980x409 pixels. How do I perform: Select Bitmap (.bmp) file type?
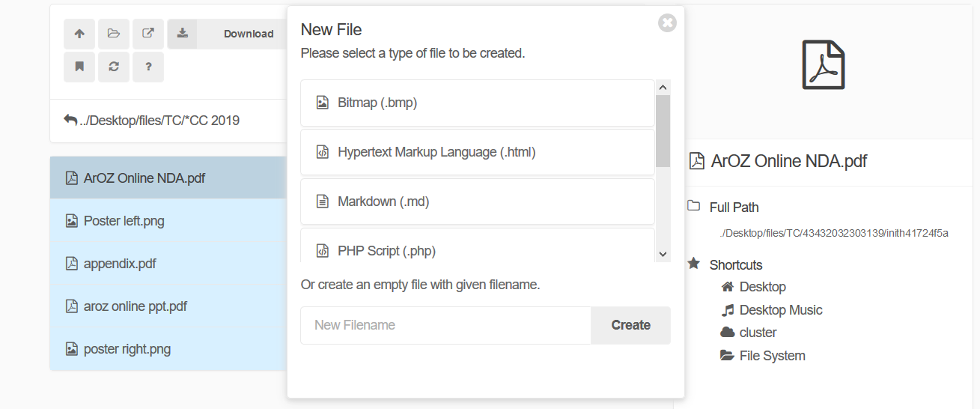point(478,103)
